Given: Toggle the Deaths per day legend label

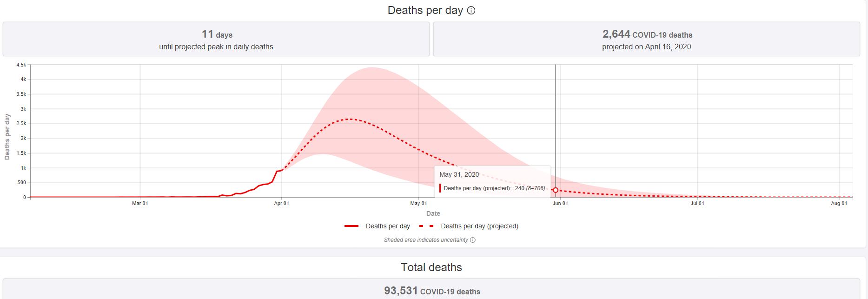Looking at the screenshot, I should click(x=388, y=226).
